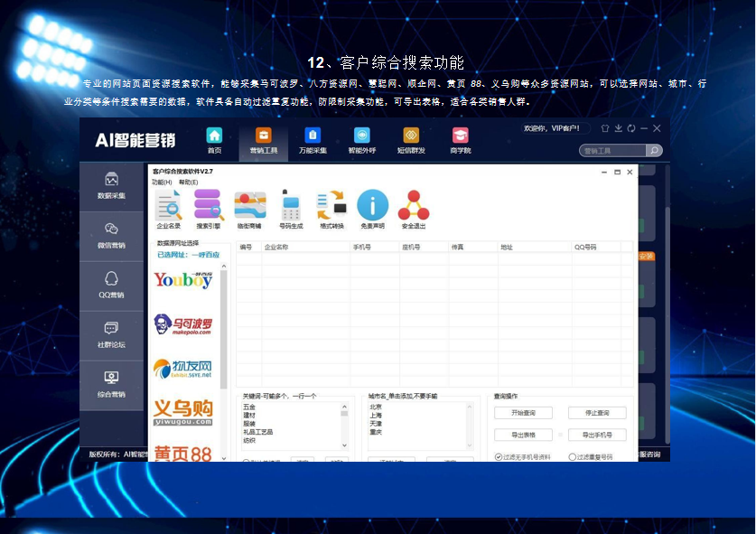Launch the 号码生成 number generator
The height and width of the screenshot is (534, 756).
(x=291, y=209)
